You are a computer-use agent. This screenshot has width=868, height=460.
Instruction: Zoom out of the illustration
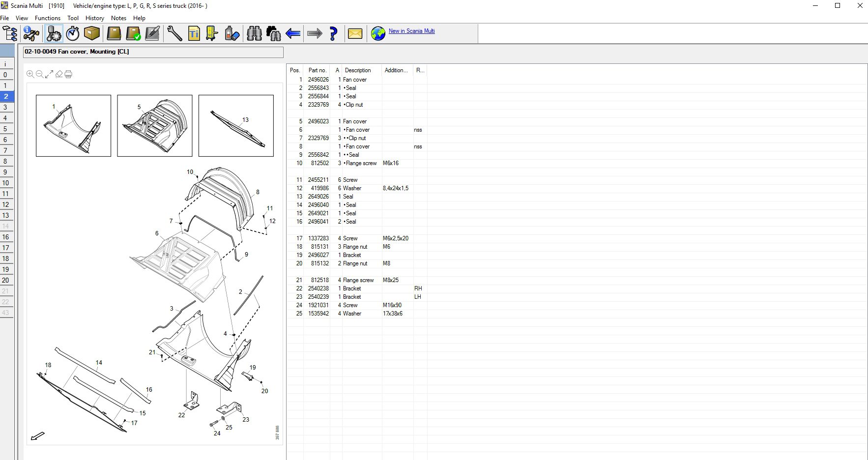[39, 74]
